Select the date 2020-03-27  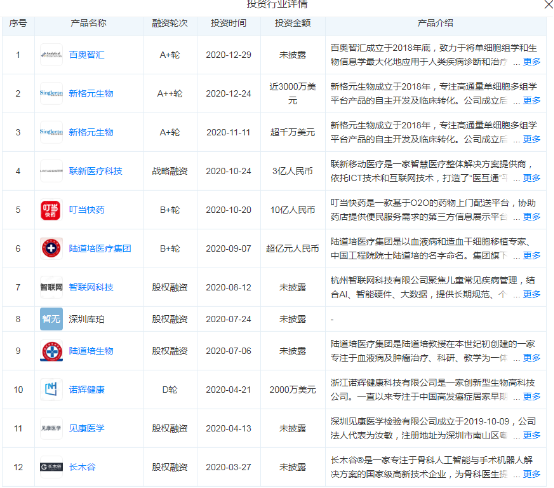229,467
